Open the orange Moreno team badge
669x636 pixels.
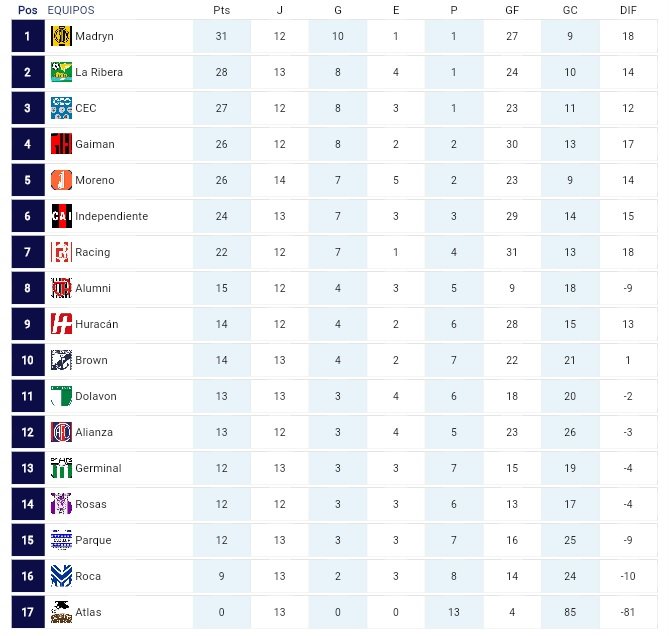point(61,180)
